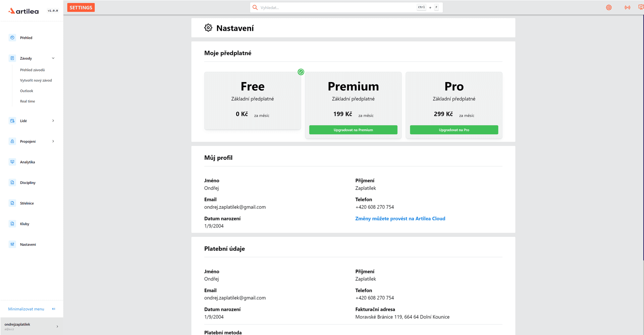Click the Artilea logo
644x335 pixels.
(x=23, y=11)
